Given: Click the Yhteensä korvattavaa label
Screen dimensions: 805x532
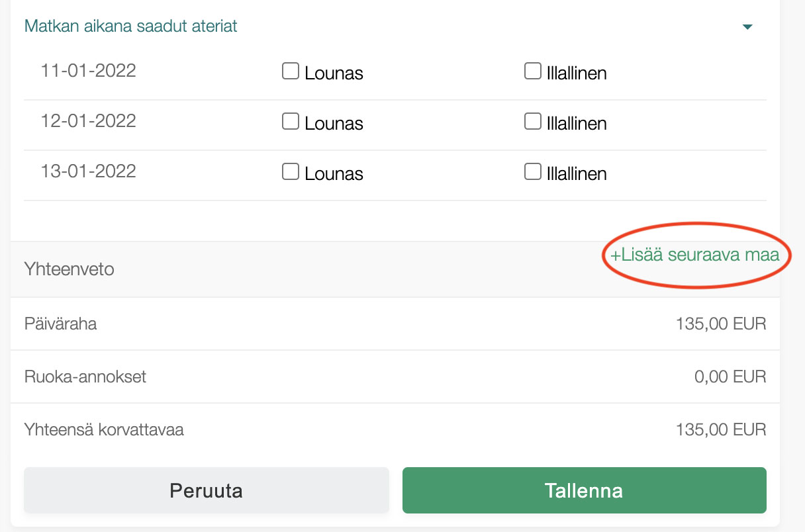Looking at the screenshot, I should (104, 430).
